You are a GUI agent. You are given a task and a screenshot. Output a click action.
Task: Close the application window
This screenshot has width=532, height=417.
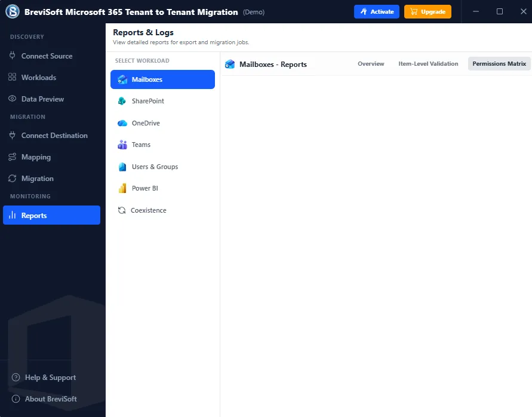[523, 11]
